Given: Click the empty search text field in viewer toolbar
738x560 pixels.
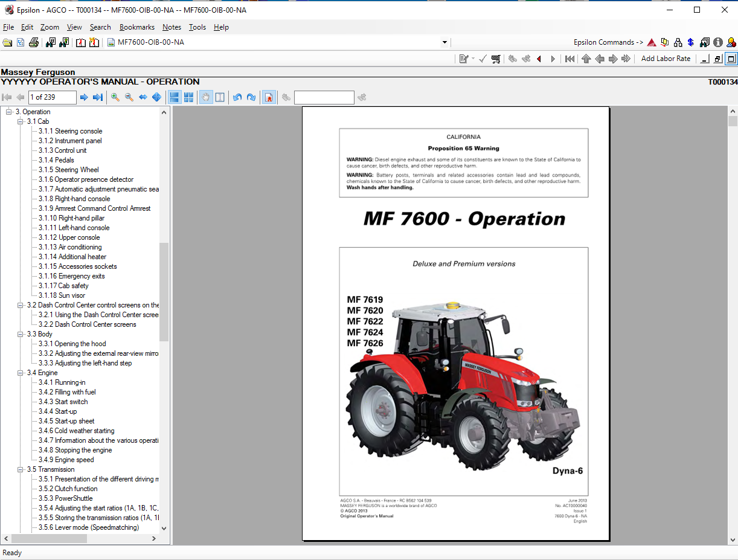Looking at the screenshot, I should point(324,97).
